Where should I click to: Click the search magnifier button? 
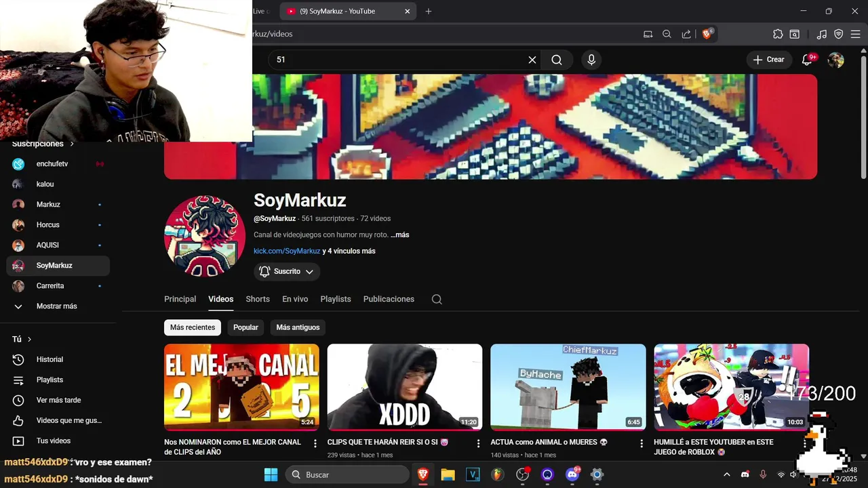click(x=557, y=60)
